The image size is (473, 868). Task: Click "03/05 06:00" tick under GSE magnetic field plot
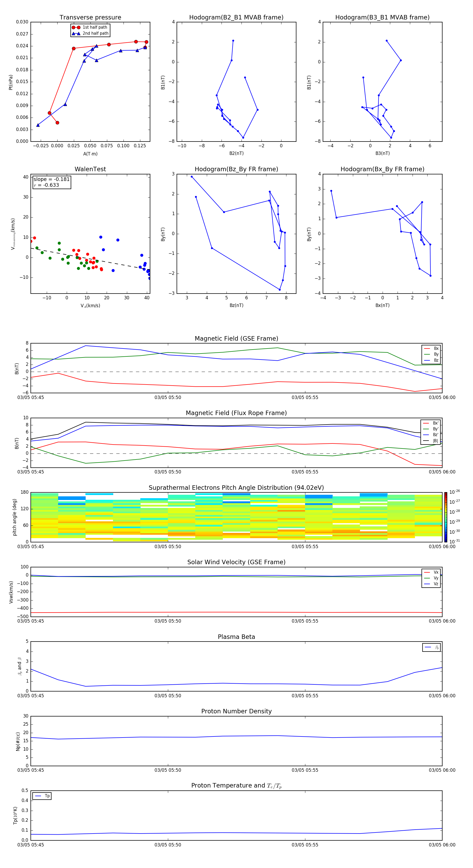tap(442, 397)
